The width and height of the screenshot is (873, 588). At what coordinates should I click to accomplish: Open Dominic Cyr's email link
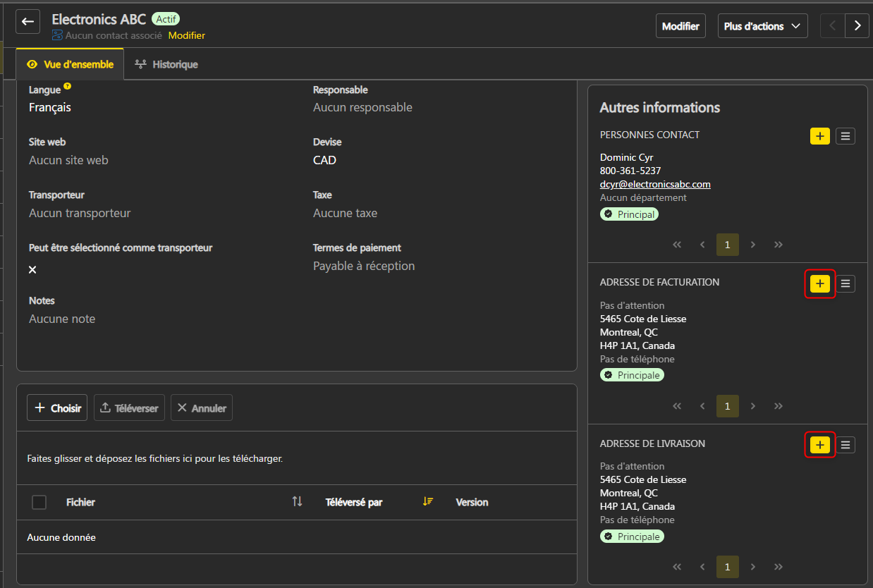coord(655,184)
